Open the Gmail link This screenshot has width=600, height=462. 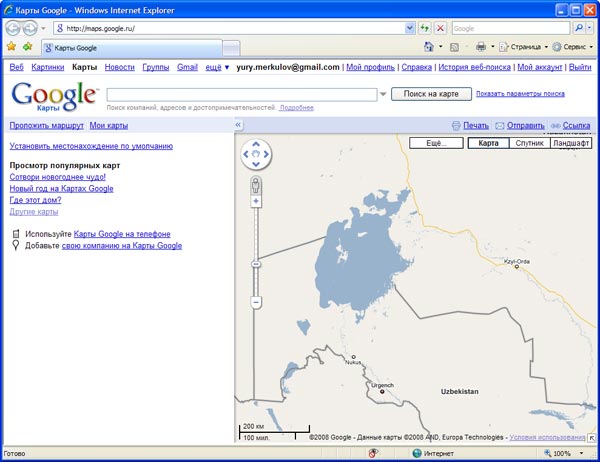pos(187,67)
